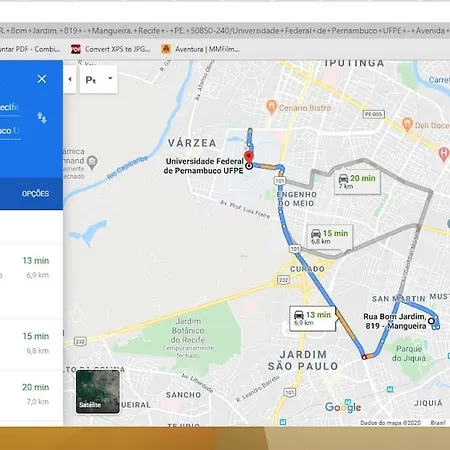Click the 13 min route callout on map
Screen dimensions: 450x450
pos(313,318)
